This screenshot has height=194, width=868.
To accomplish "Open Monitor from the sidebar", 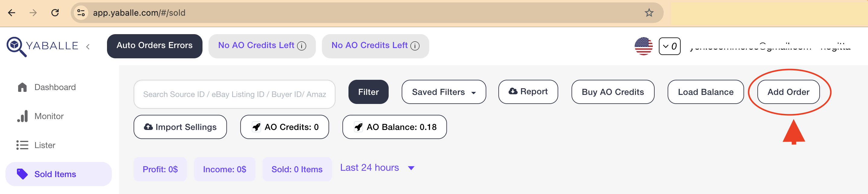I will click(49, 116).
